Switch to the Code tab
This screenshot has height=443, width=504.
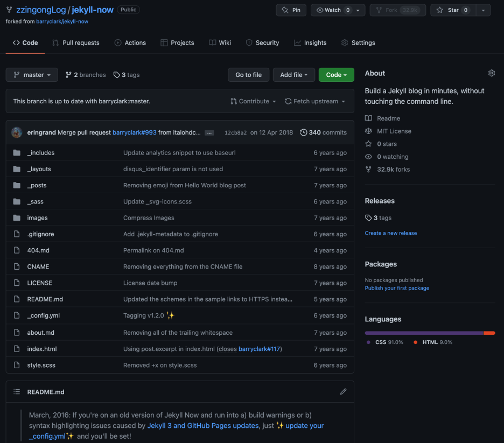(x=25, y=43)
